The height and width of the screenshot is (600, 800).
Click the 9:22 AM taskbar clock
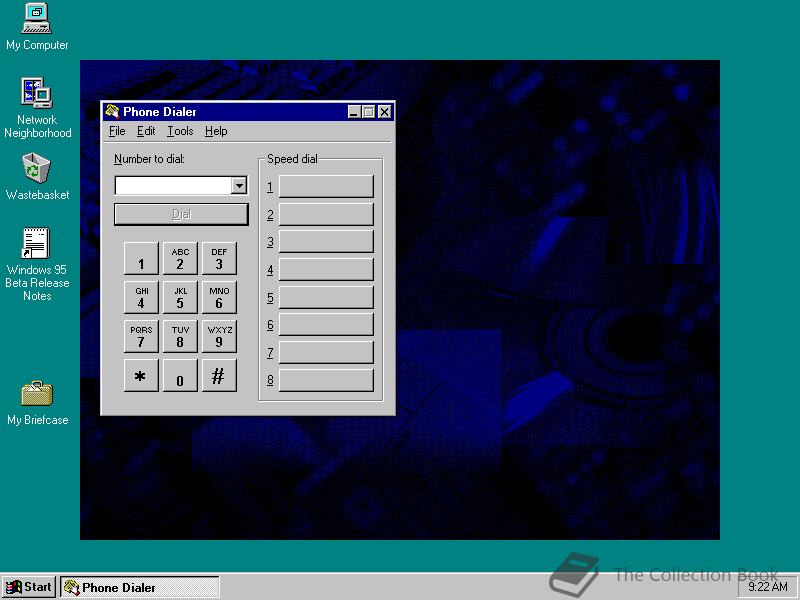[767, 587]
